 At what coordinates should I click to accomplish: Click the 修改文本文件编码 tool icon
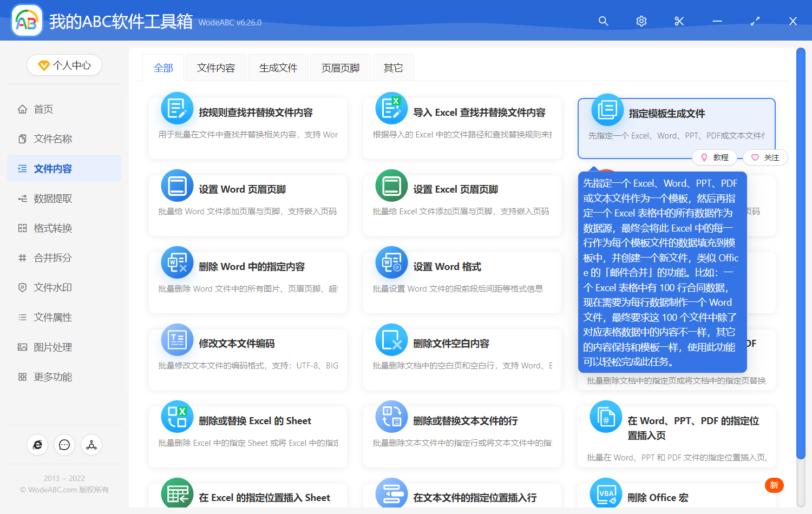pos(177,340)
